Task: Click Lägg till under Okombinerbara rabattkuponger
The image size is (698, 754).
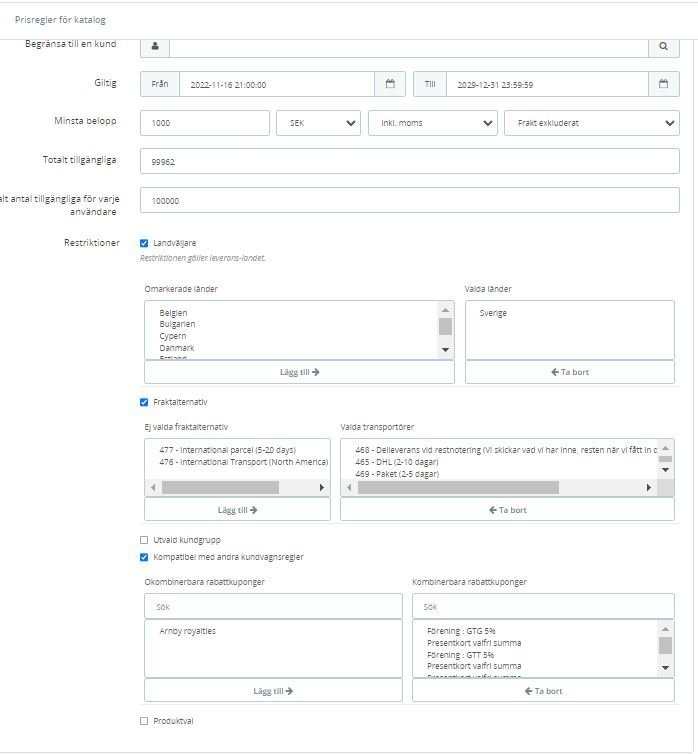Action: [273, 691]
